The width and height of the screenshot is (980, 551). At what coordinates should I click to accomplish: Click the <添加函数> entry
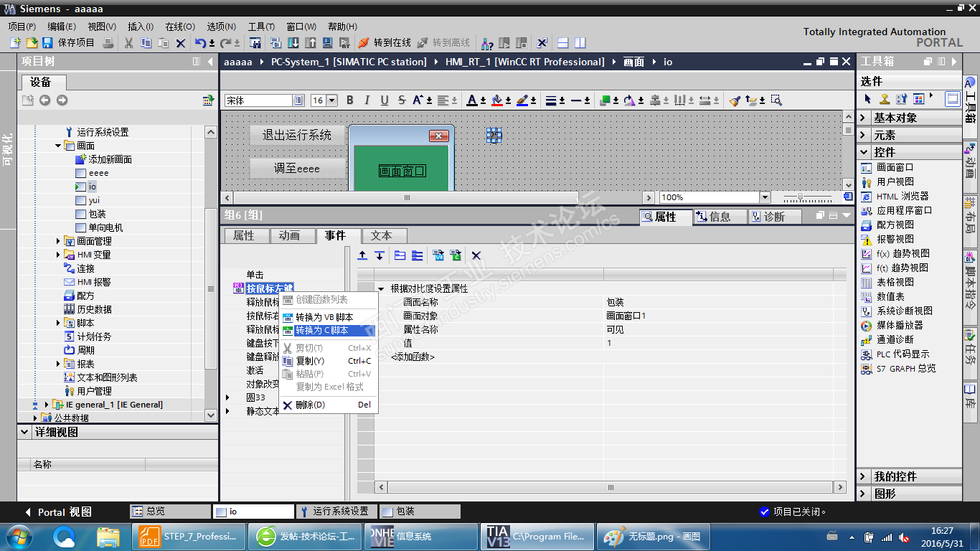413,357
